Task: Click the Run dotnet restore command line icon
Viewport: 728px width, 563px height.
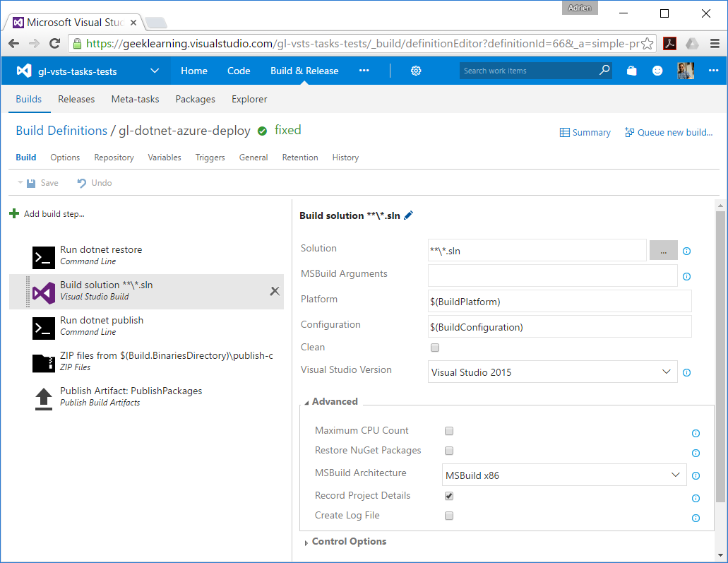Action: click(44, 257)
